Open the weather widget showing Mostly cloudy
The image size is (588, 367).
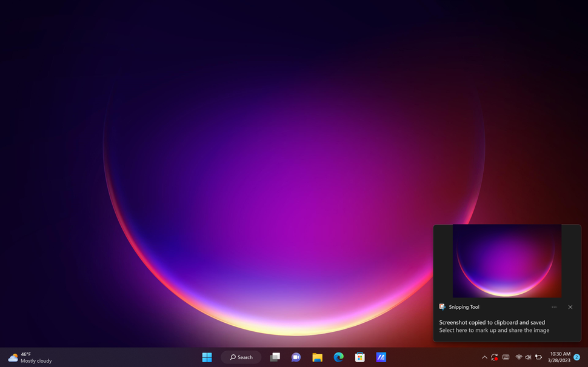pos(23,357)
